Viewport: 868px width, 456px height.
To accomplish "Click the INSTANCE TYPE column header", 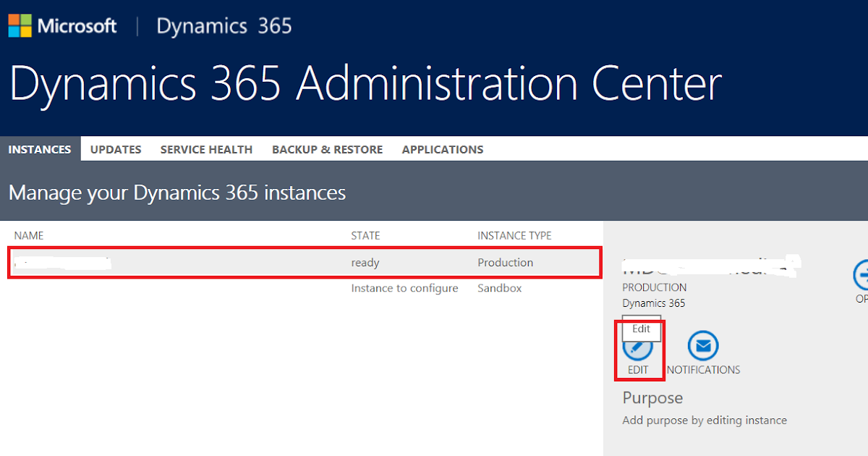I will click(x=514, y=235).
